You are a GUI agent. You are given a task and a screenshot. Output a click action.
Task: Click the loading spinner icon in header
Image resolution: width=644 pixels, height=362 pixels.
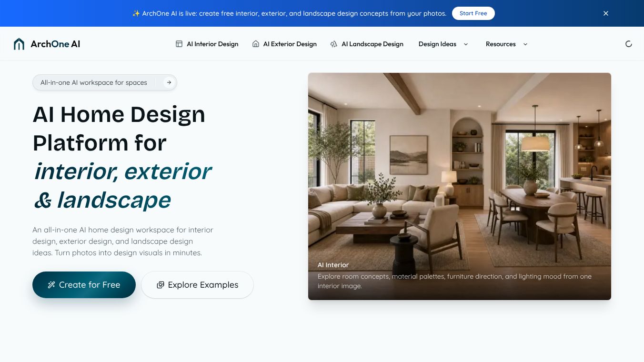click(629, 44)
